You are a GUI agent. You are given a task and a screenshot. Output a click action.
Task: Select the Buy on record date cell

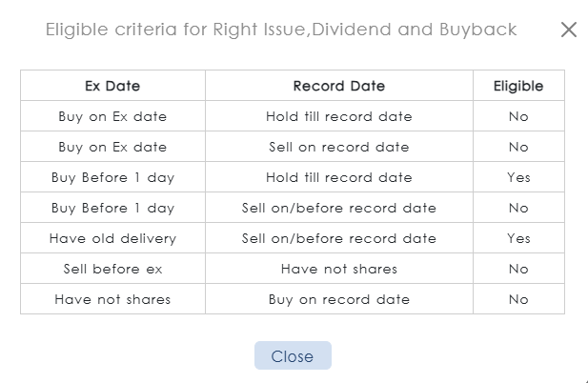click(338, 299)
